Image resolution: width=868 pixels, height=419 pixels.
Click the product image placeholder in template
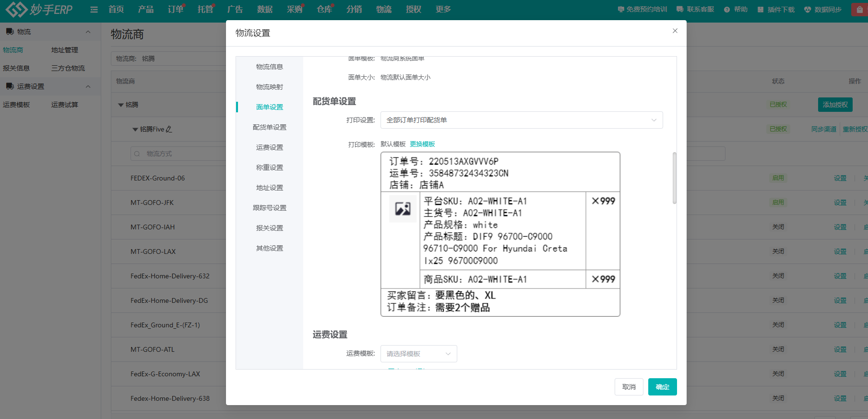pos(403,209)
